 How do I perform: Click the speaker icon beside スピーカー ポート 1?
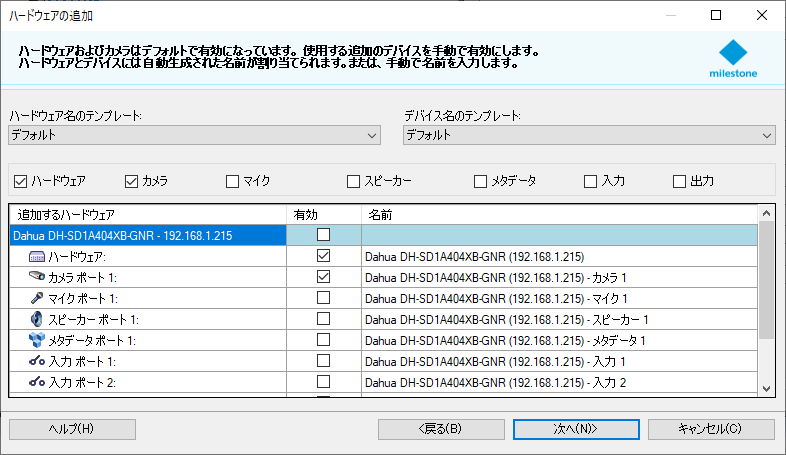coord(37,319)
